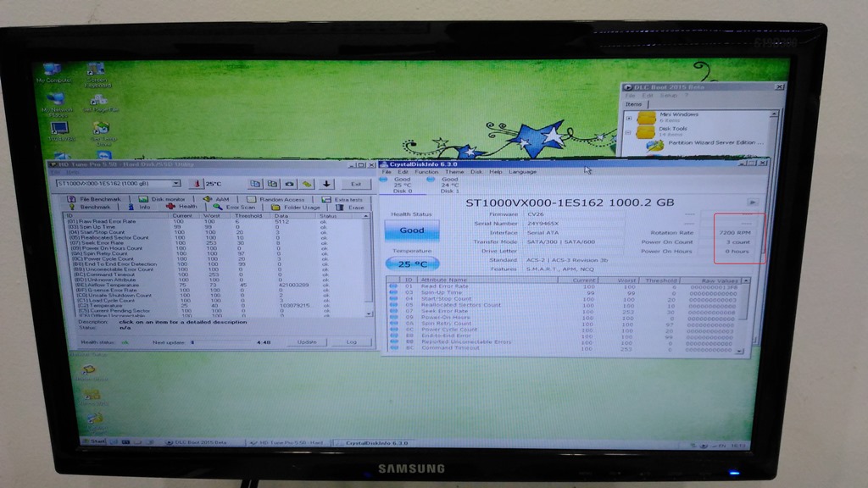The width and height of the screenshot is (868, 488).
Task: Click the camera screenshot icon in HD Tune toolbar
Action: click(x=290, y=184)
